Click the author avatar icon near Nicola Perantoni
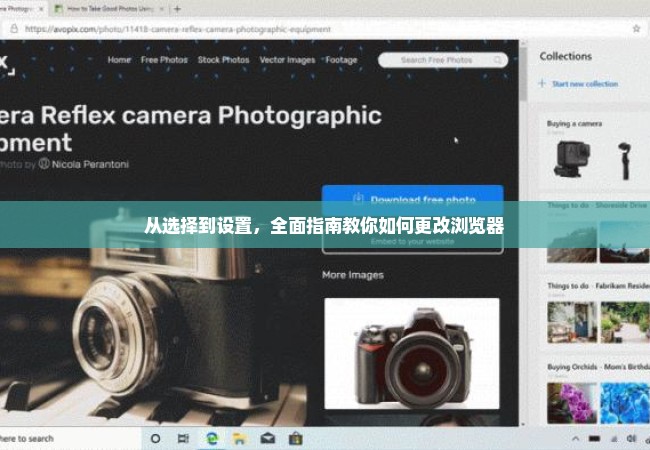This screenshot has width=650, height=450. [x=44, y=164]
